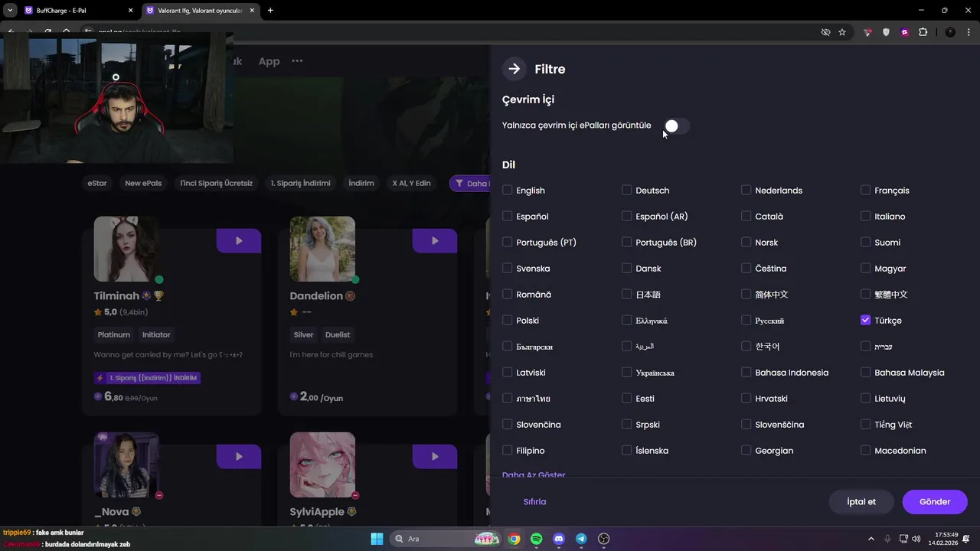980x551 pixels.
Task: Check the Tiếng Việt language box
Action: [865, 424]
